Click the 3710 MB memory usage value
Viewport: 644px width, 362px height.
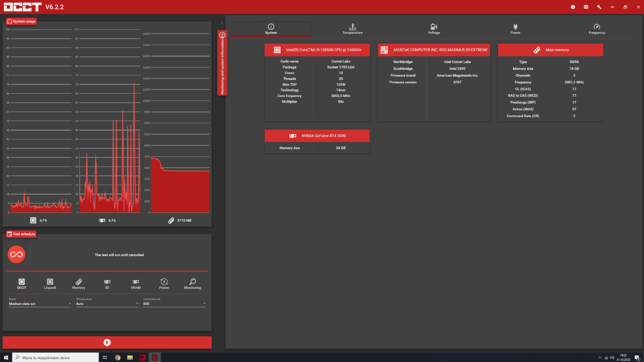click(x=184, y=220)
